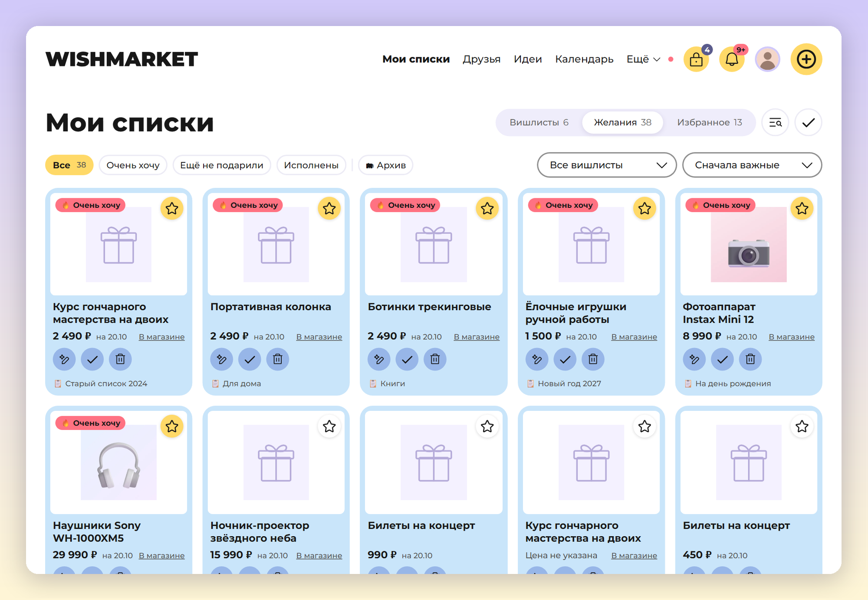Open the list search filter icon

click(x=775, y=122)
